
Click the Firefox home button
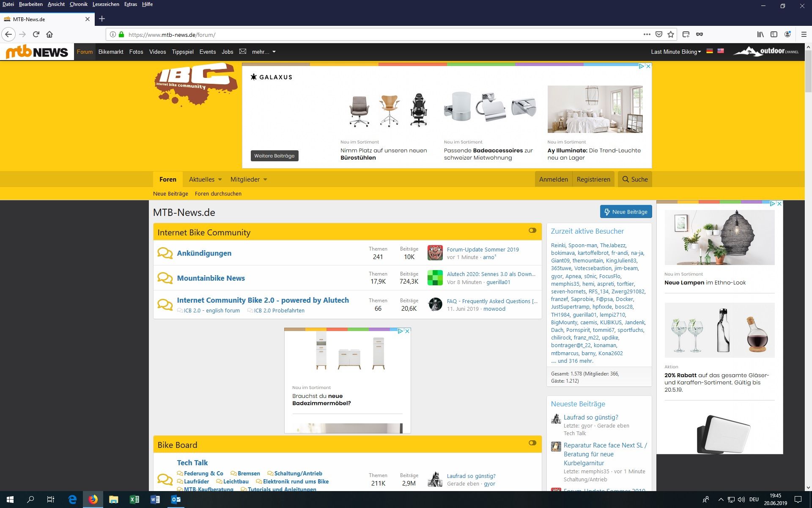[x=49, y=34]
